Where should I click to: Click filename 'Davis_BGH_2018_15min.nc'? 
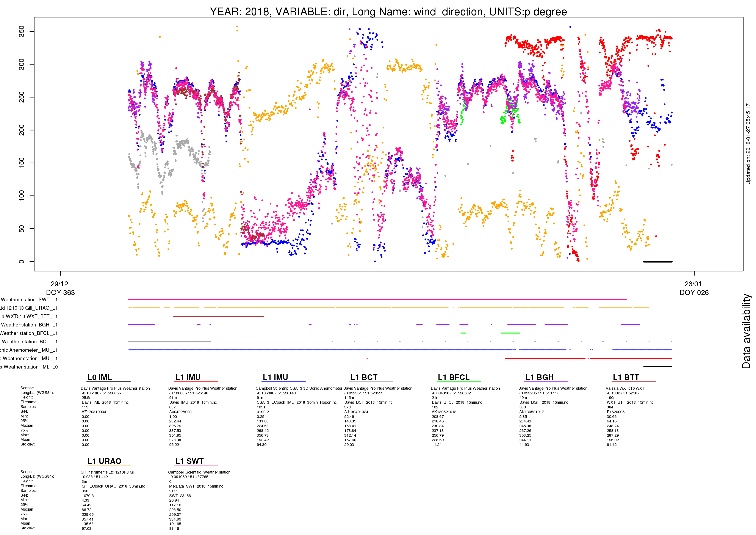coord(544,403)
